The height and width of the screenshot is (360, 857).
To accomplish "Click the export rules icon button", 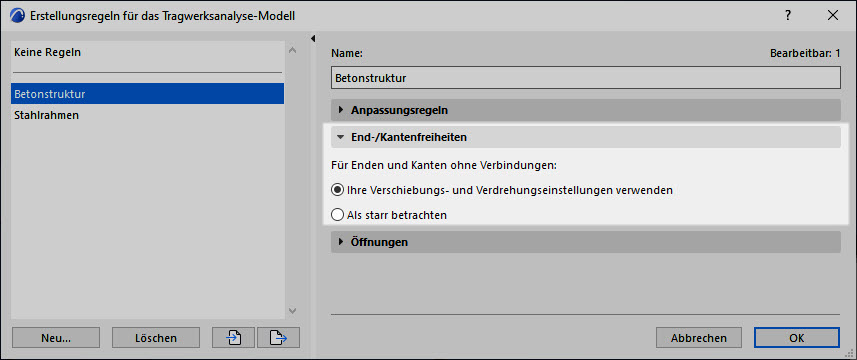I will pyautogui.click(x=279, y=338).
